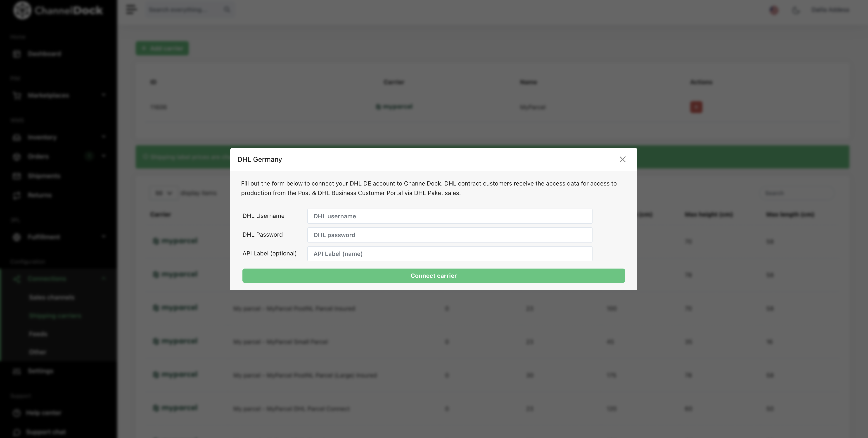Click the search magnifier icon in top bar
Viewport: 868px width, 438px height.
pyautogui.click(x=227, y=10)
